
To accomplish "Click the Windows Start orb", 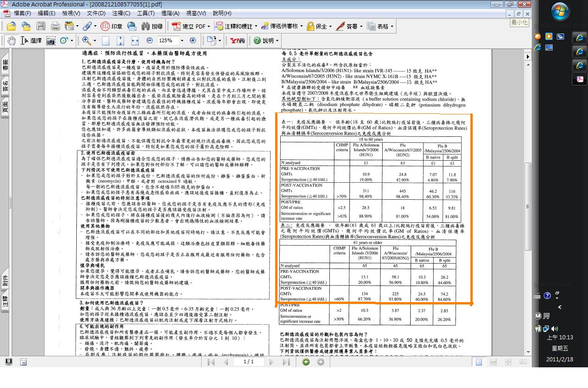I will pos(560,11).
